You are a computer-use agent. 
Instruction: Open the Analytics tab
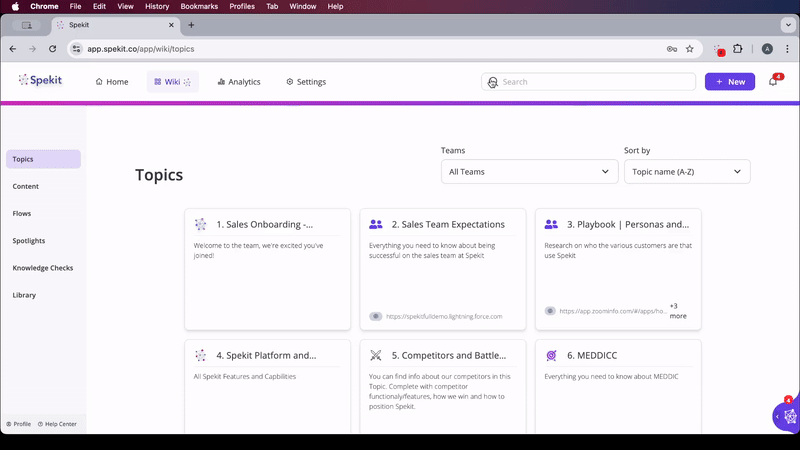[239, 82]
